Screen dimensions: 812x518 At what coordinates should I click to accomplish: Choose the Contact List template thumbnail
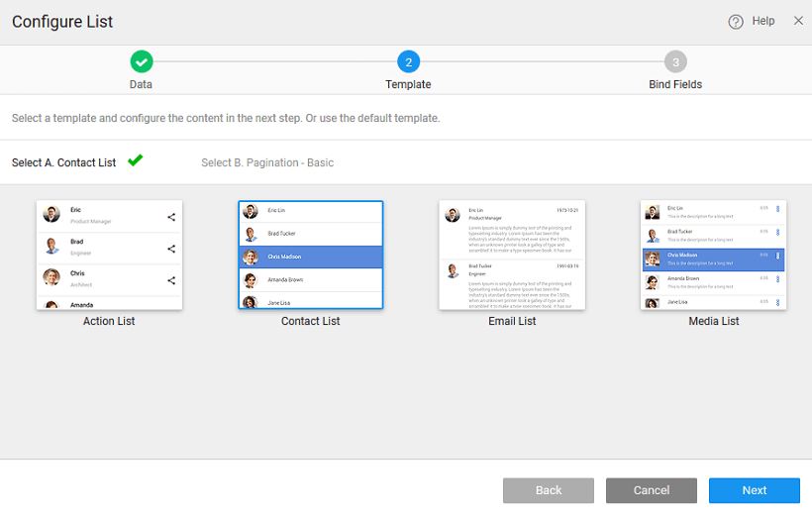[x=310, y=256]
